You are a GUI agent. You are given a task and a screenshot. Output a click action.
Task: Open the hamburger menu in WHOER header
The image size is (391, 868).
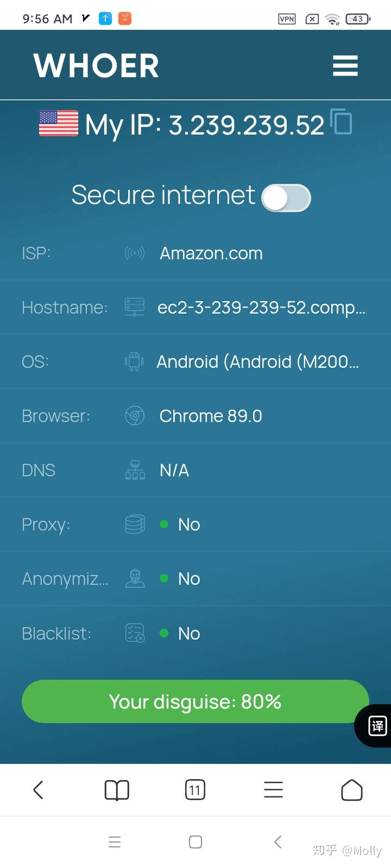point(345,66)
